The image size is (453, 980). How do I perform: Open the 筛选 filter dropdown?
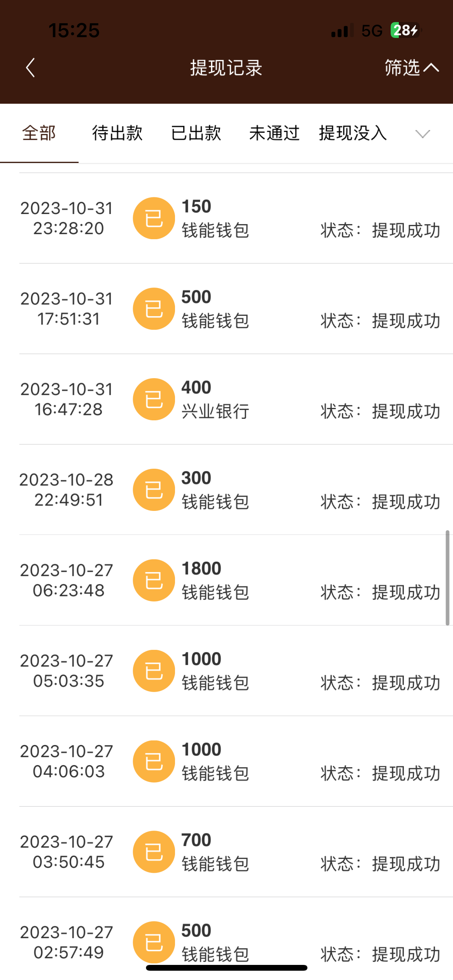point(411,68)
